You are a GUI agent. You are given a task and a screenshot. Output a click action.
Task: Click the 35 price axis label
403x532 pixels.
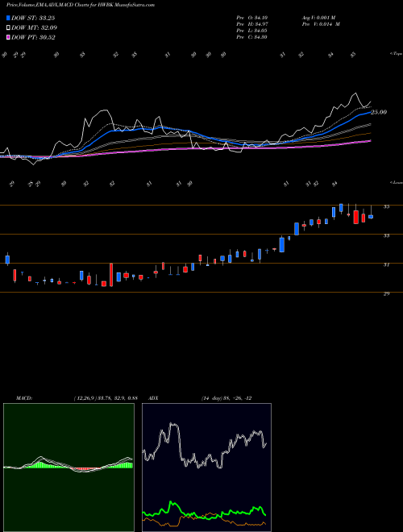(x=386, y=206)
